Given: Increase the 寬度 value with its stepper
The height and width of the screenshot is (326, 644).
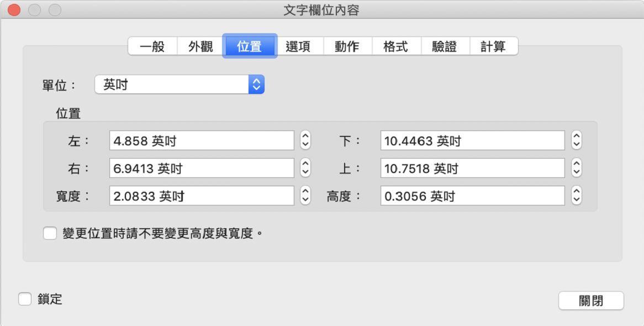Looking at the screenshot, I should coord(305,192).
